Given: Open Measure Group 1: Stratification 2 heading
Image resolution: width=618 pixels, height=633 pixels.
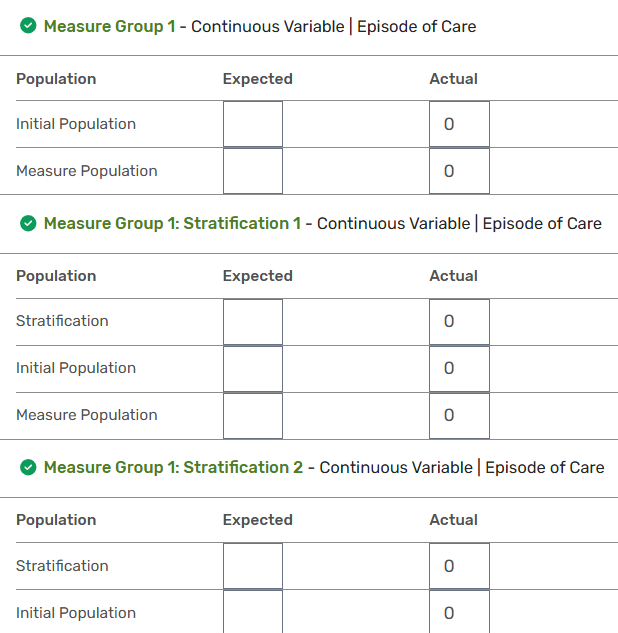Looking at the screenshot, I should [174, 467].
